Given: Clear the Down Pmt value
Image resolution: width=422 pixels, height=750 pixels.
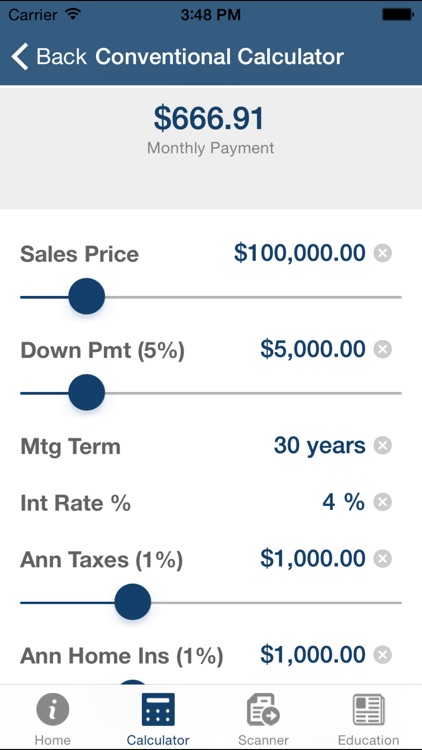Looking at the screenshot, I should pyautogui.click(x=382, y=350).
